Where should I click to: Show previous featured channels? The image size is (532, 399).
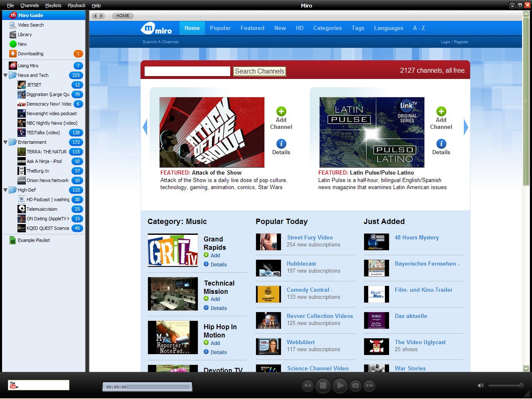[x=145, y=127]
